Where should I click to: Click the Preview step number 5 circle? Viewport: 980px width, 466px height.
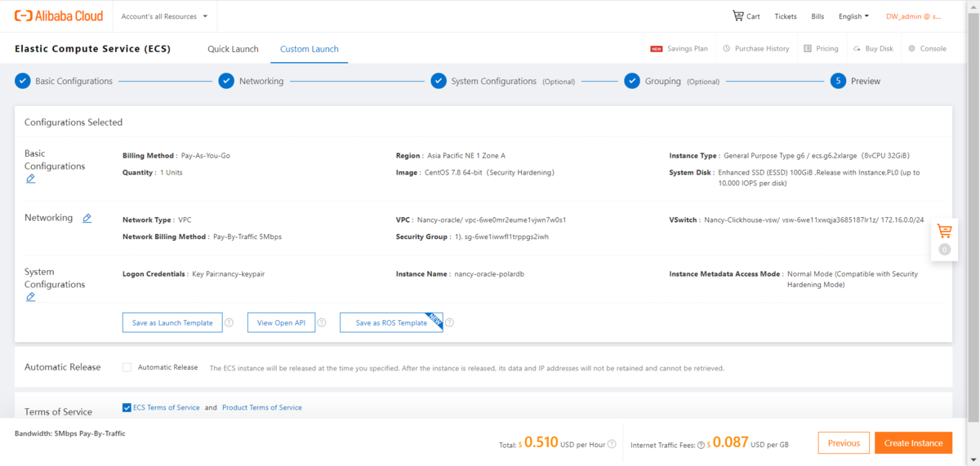(838, 81)
